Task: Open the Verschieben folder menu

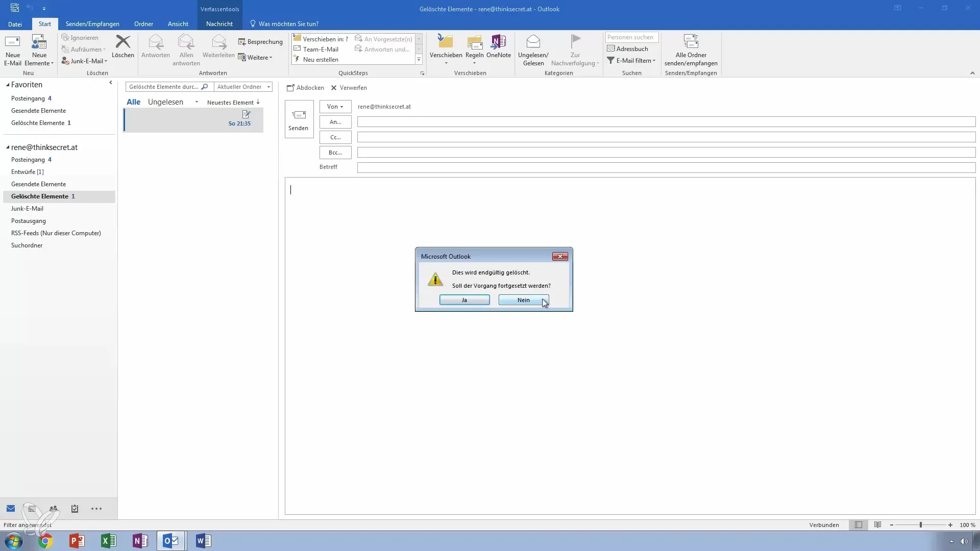Action: click(446, 50)
